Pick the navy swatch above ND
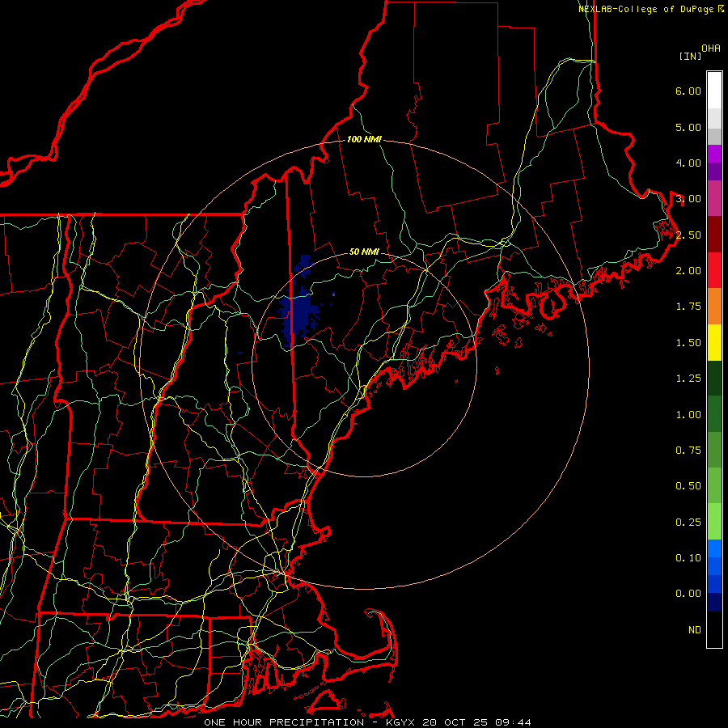The width and height of the screenshot is (728, 728). pyautogui.click(x=714, y=603)
